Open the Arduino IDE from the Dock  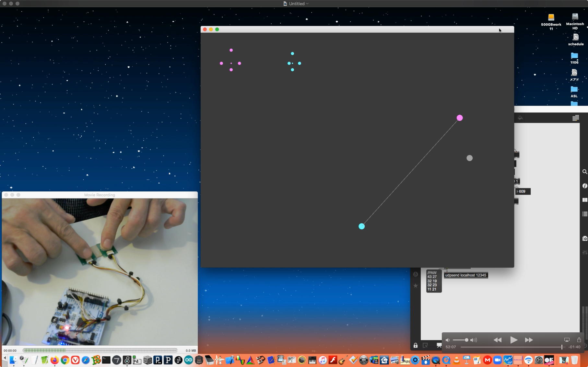(x=189, y=360)
